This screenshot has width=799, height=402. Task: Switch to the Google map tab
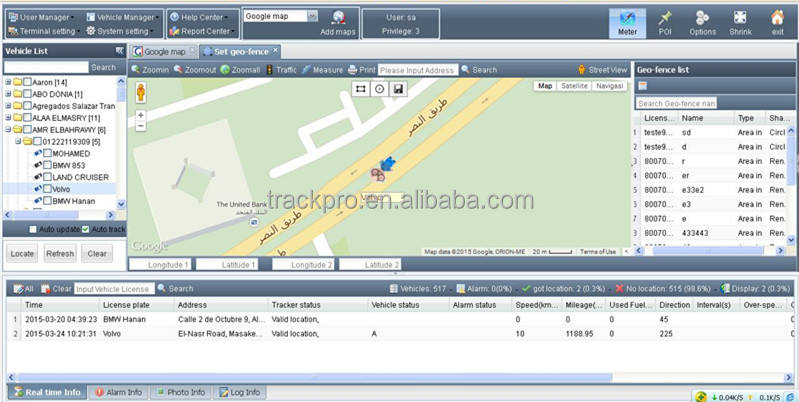(x=164, y=51)
